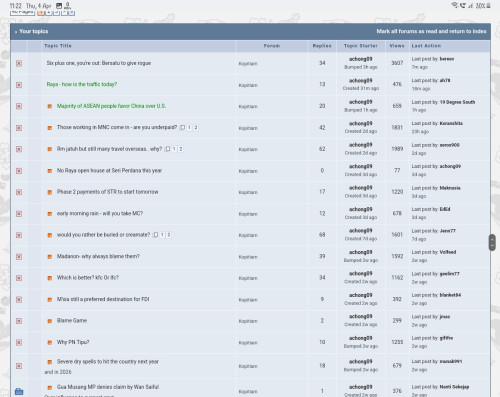The image size is (500, 397).
Task: Click orange new-post icon beside 'early morning rain'
Action: [x=50, y=214]
